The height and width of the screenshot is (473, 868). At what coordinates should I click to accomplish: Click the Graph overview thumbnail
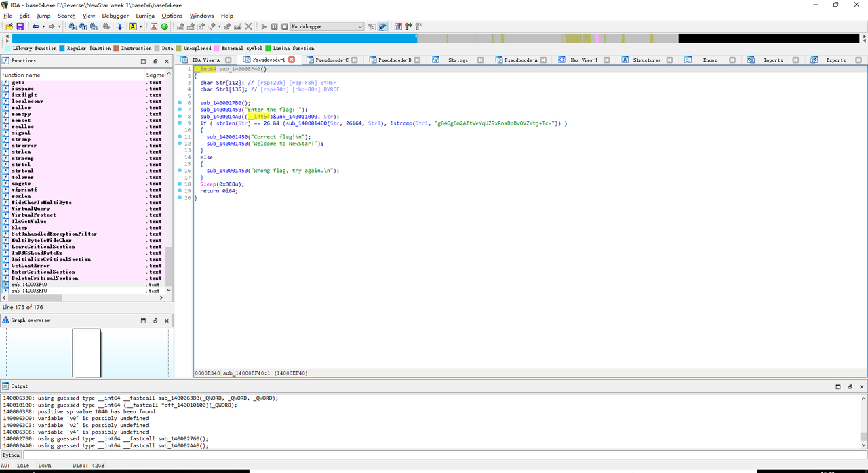coord(87,352)
